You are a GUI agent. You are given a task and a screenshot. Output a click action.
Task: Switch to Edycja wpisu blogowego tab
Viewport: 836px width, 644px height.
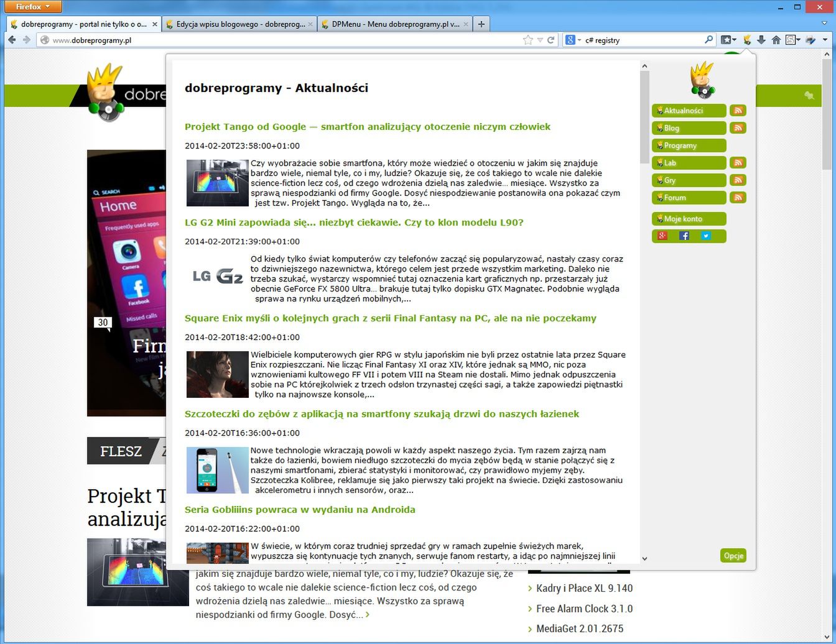coord(240,24)
